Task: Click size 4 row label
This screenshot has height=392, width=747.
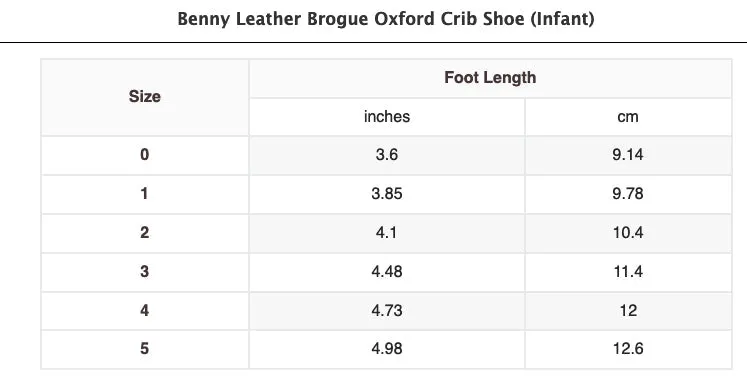Action: point(145,311)
